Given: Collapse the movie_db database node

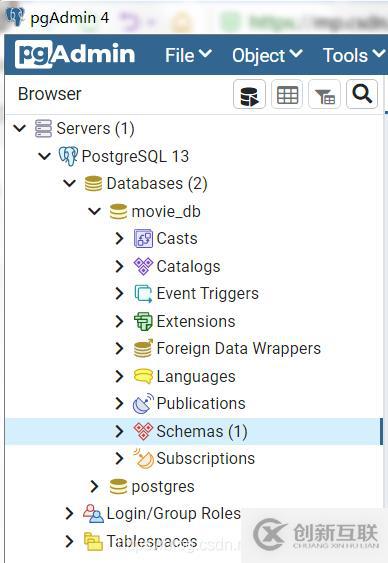Looking at the screenshot, I should [95, 211].
